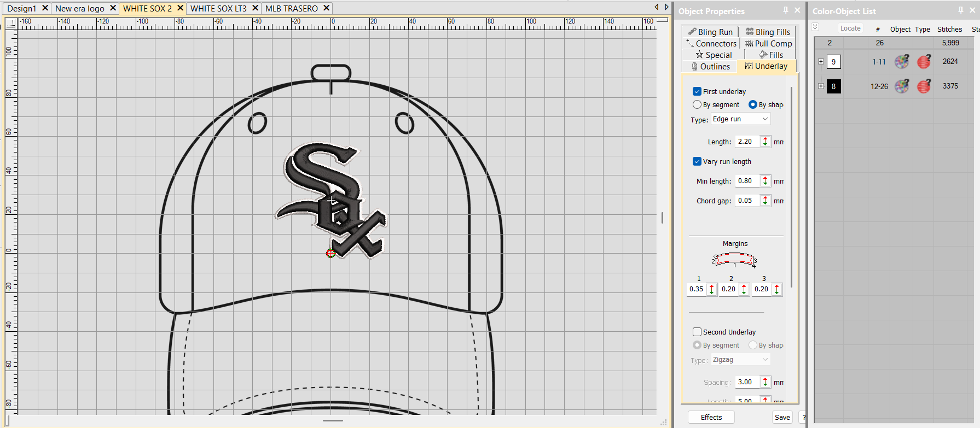980x428 pixels.
Task: Close the WHITE SOX LT3 tab
Action: (x=255, y=8)
